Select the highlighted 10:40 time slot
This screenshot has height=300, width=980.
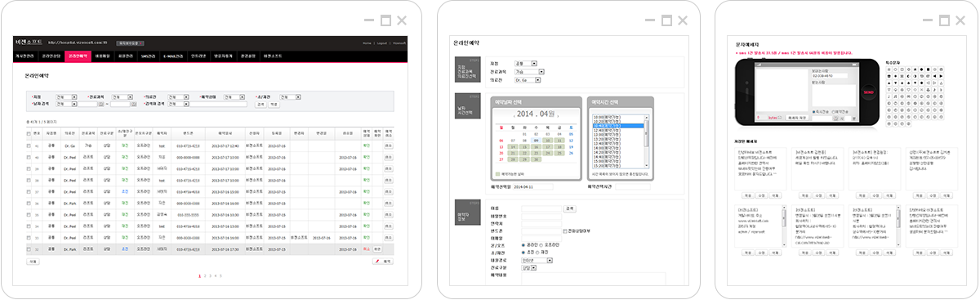[617, 126]
